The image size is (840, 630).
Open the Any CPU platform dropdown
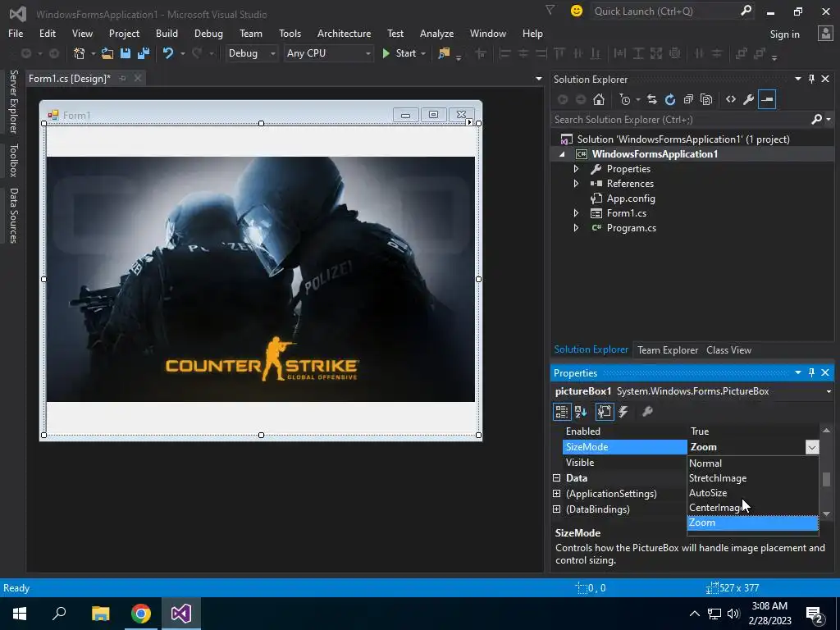pyautogui.click(x=367, y=53)
